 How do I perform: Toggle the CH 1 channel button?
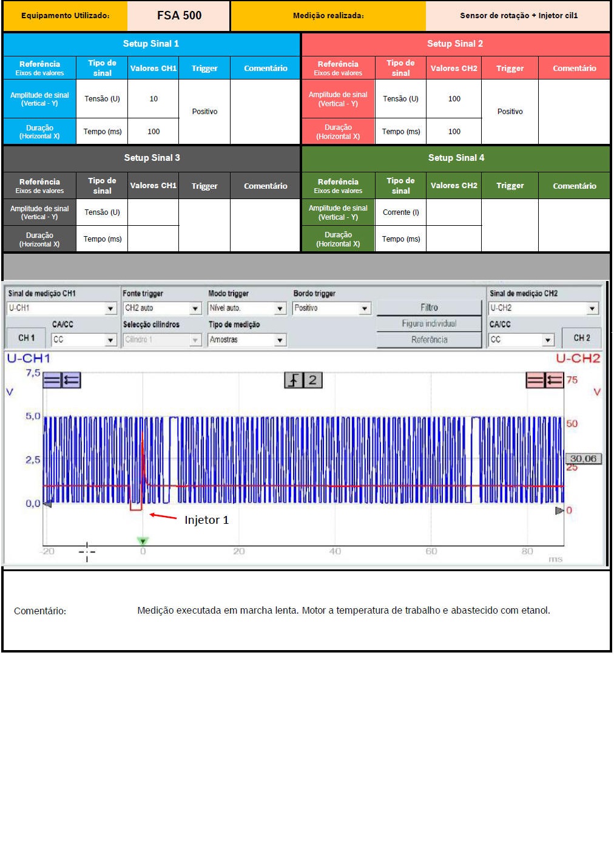click(x=27, y=338)
